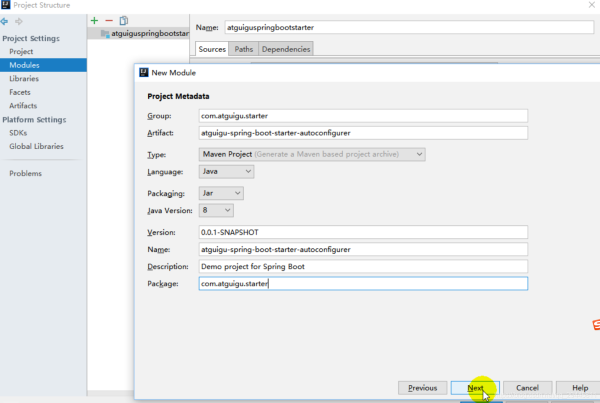Viewport: 600px width, 403px height.
Task: Focus the Package input field
Action: coord(363,284)
